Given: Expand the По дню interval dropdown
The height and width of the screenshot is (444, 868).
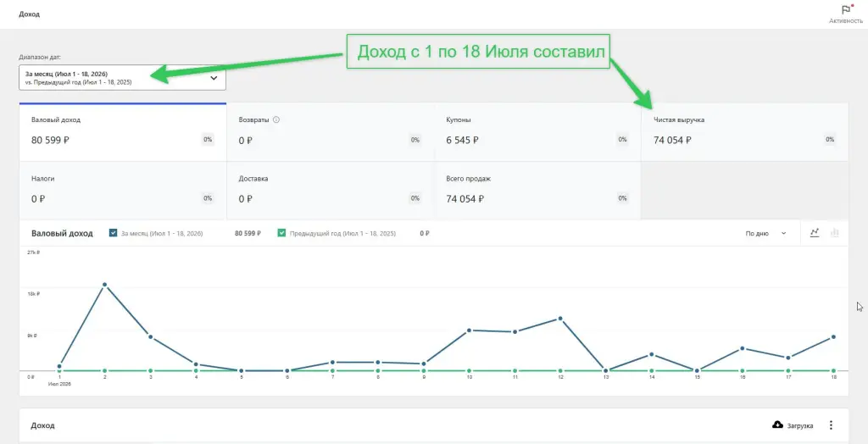Looking at the screenshot, I should 766,234.
